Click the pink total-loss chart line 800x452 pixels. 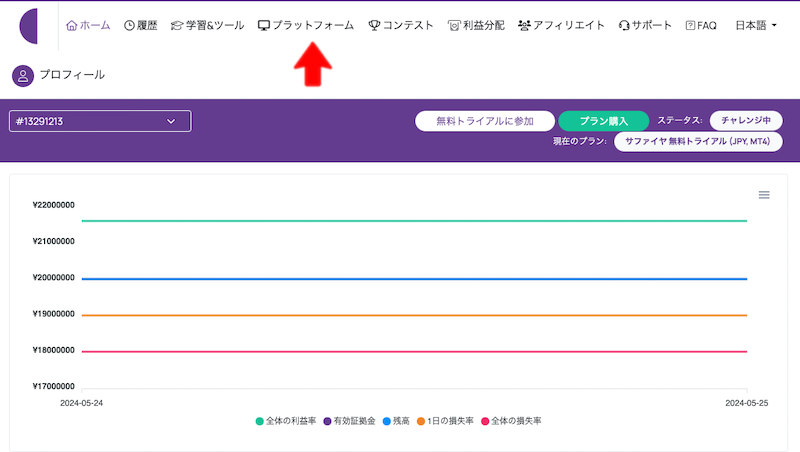[414, 351]
